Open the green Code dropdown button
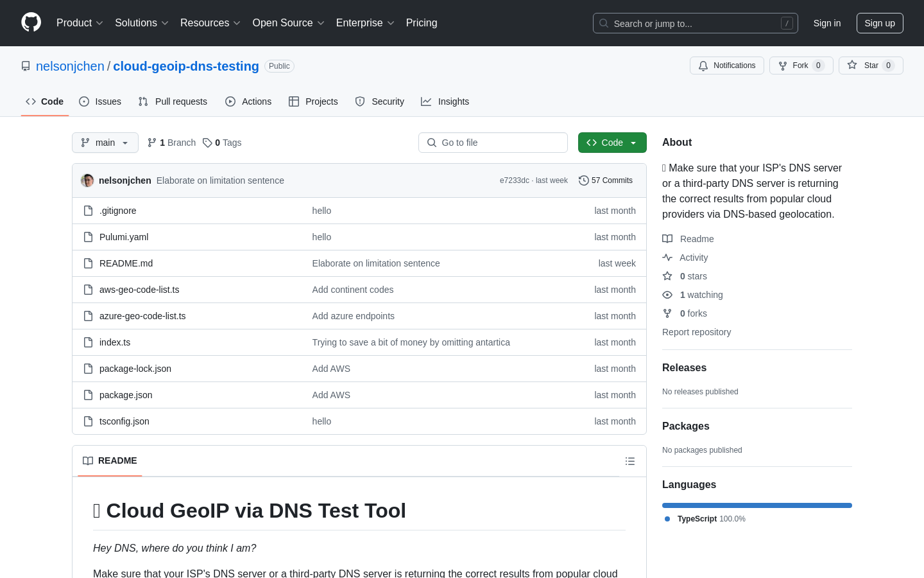Viewport: 924px width, 578px height. click(612, 143)
